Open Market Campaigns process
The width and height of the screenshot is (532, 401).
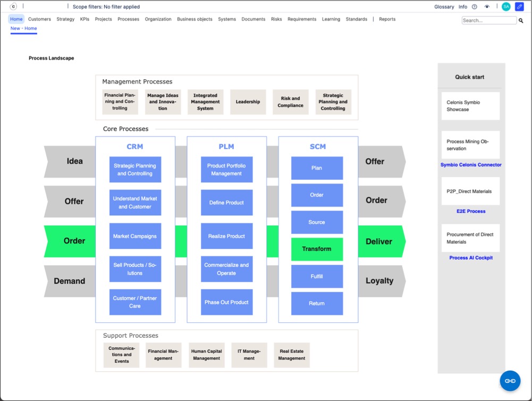[135, 236]
